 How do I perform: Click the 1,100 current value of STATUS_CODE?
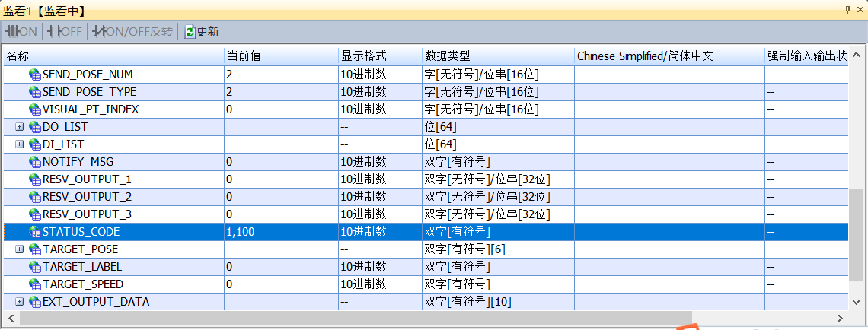coord(241,232)
